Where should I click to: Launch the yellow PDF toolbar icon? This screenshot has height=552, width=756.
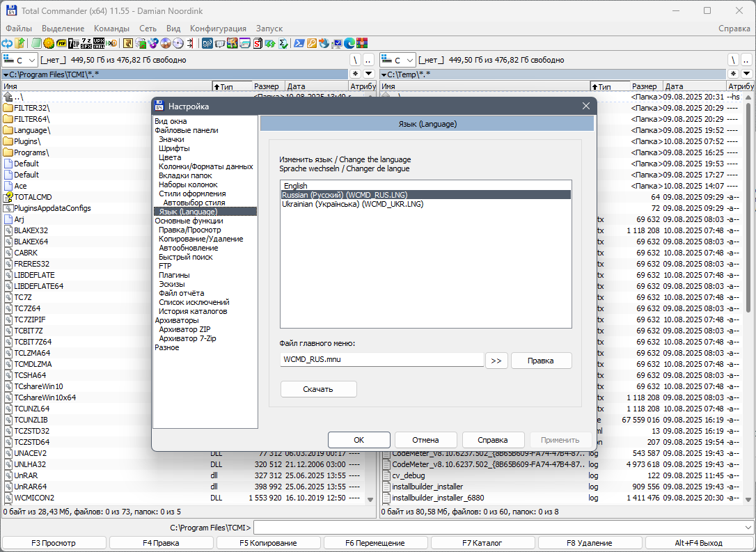61,43
